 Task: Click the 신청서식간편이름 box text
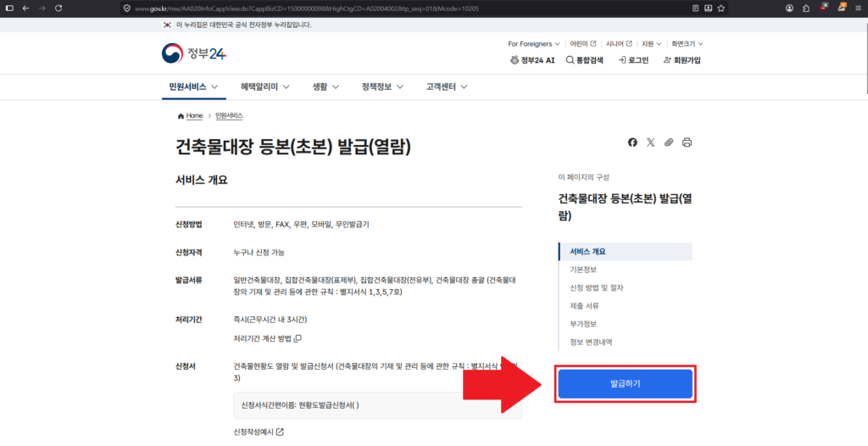point(300,405)
